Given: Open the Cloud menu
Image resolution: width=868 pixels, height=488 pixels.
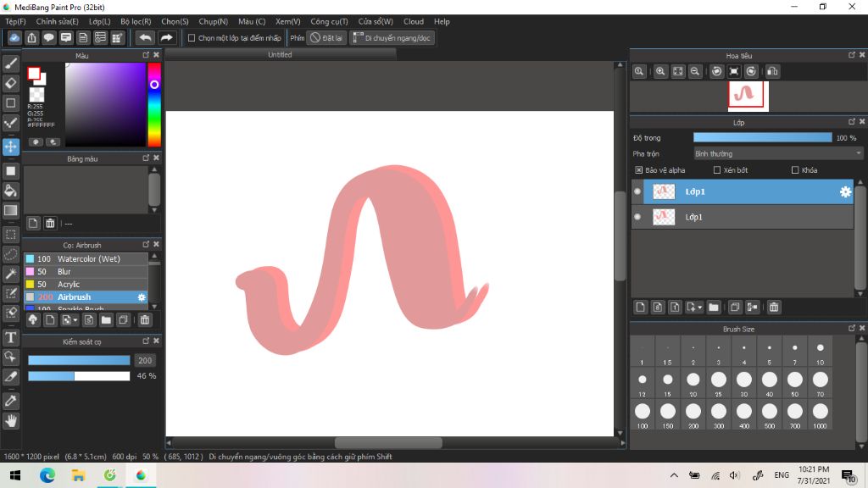Looking at the screenshot, I should point(414,21).
